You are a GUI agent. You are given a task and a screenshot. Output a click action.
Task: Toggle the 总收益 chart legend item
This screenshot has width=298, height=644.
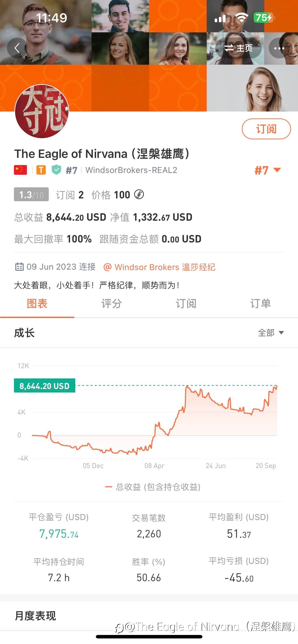(x=153, y=487)
